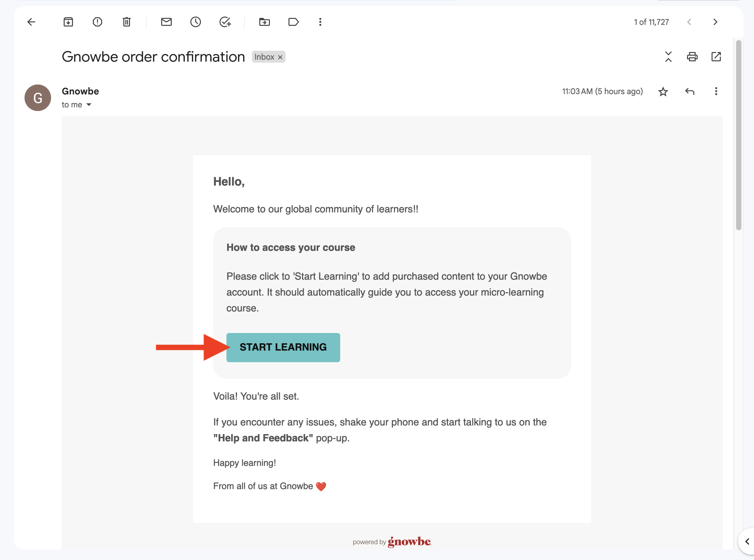
Task: Click the 'Voila! You're all set.' text
Action: coord(256,396)
